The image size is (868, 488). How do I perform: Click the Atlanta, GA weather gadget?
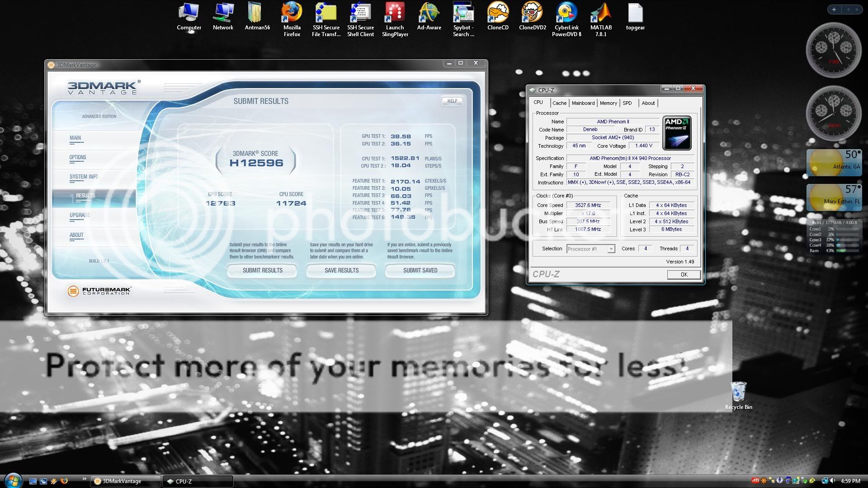click(x=834, y=163)
